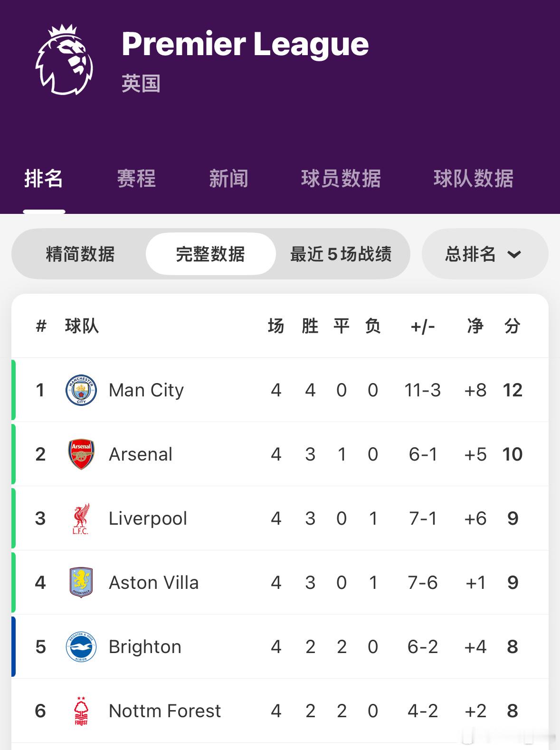Tap the Brighton club crest
The width and height of the screenshot is (560, 750).
point(81,647)
